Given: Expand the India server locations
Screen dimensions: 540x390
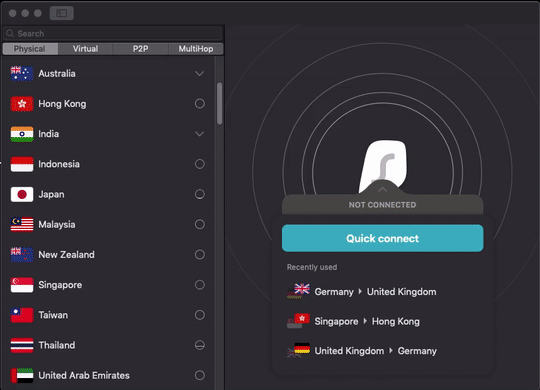Looking at the screenshot, I should [x=199, y=134].
